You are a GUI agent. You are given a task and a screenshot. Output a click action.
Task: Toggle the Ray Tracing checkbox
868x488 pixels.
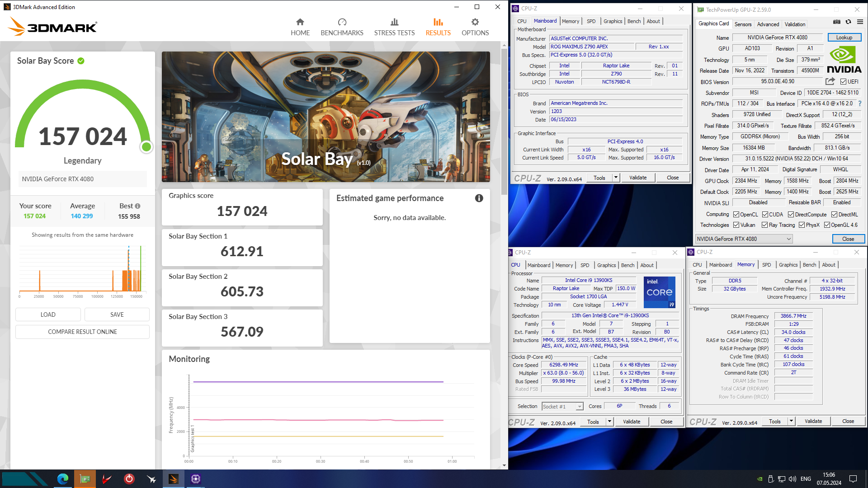click(764, 225)
